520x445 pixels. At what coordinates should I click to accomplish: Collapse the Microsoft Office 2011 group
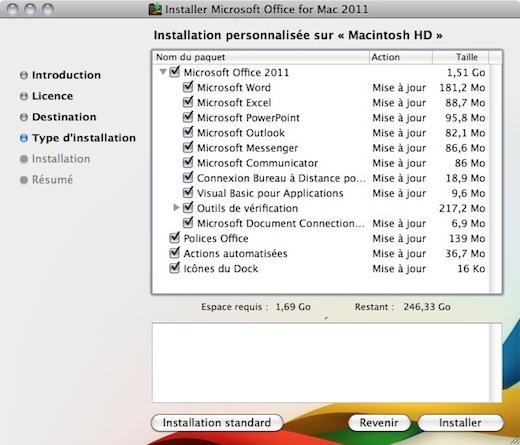163,72
